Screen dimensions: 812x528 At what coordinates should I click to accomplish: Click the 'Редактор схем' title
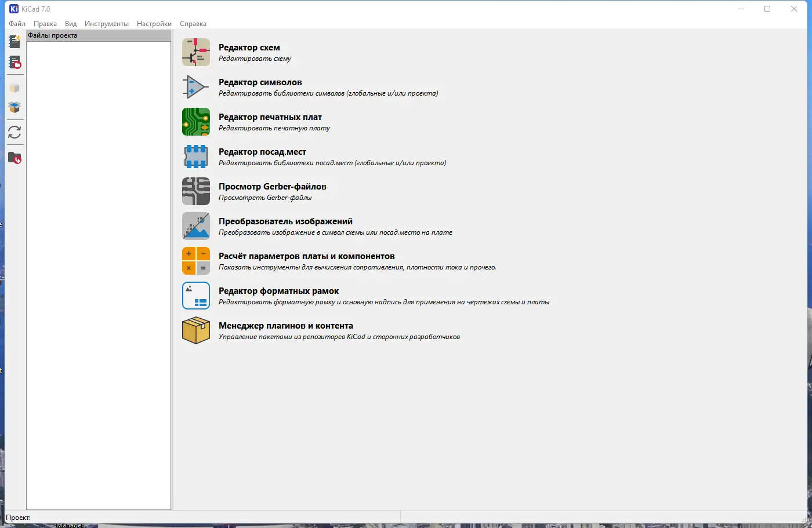[x=249, y=48]
